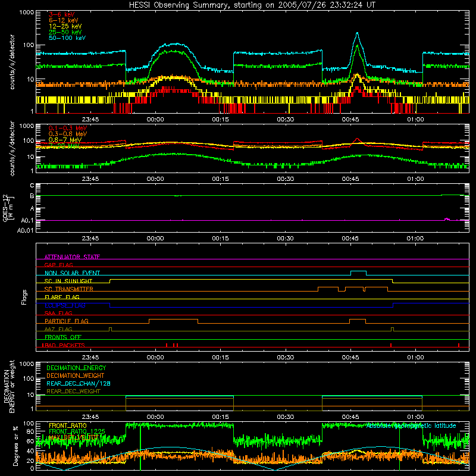Select the A0.01 tick label on GOES plot
This screenshot has height=476, width=476.
[x=26, y=231]
